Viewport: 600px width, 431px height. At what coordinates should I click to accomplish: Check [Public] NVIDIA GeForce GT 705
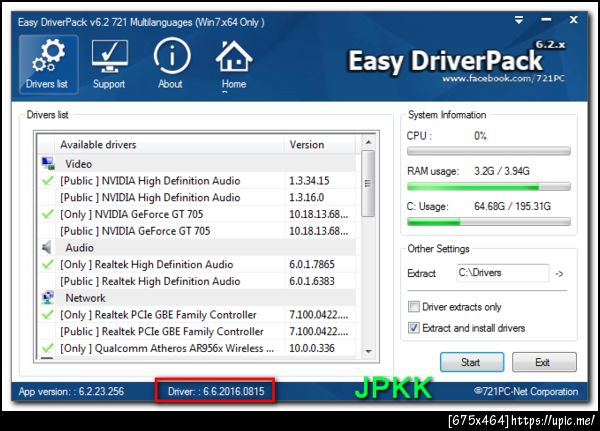pos(47,231)
